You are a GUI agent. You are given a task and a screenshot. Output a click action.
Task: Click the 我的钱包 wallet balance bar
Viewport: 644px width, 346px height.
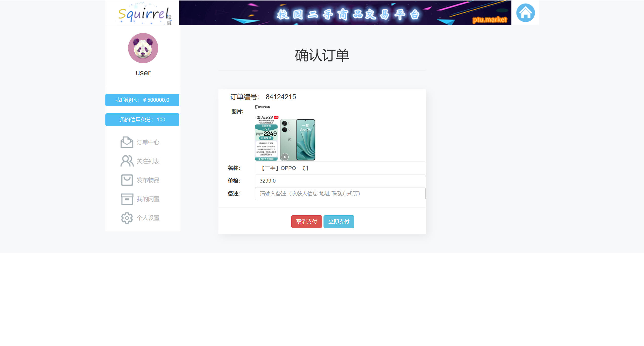142,100
